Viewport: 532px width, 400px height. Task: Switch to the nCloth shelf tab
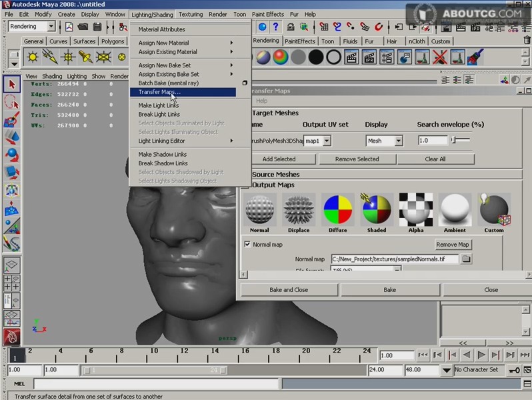pos(417,41)
